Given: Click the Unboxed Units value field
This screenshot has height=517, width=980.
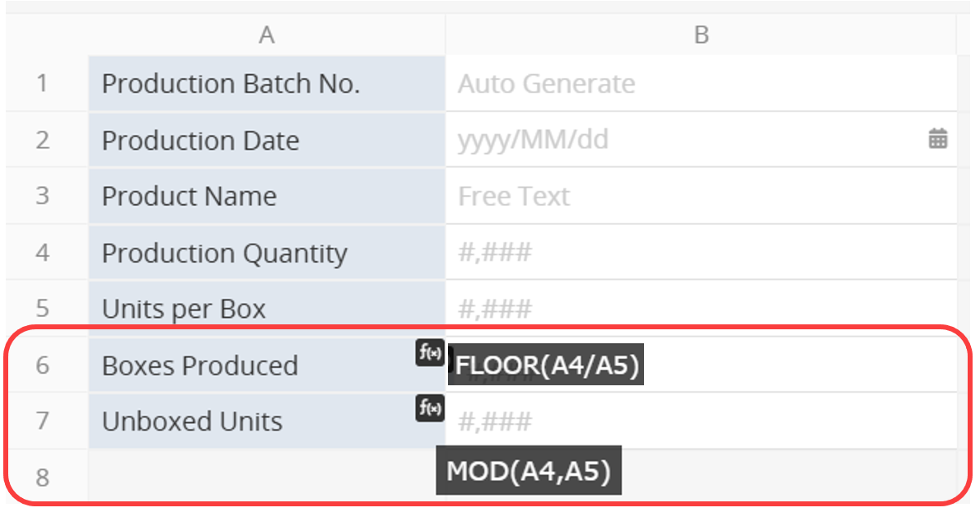Looking at the screenshot, I should 741,422.
